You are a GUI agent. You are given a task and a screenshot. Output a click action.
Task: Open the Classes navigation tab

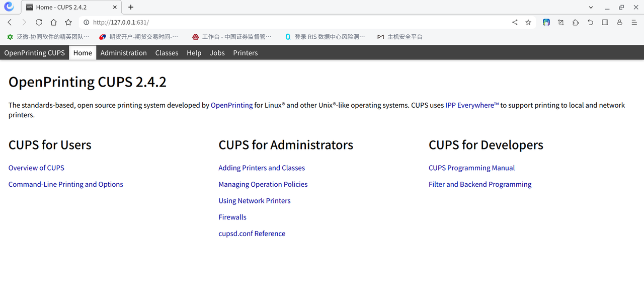[167, 53]
